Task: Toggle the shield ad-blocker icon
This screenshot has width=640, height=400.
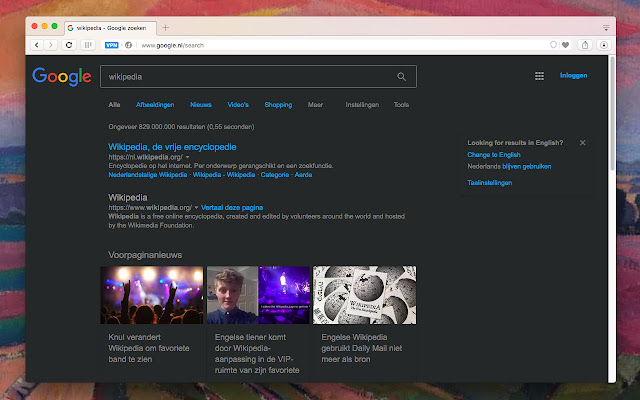Action: click(x=553, y=45)
